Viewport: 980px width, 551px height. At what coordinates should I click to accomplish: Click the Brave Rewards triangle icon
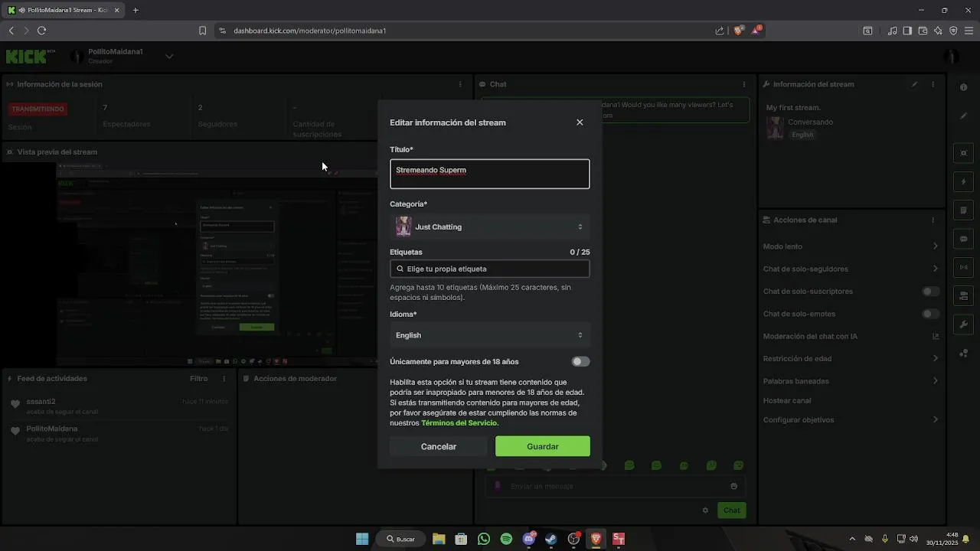pyautogui.click(x=756, y=31)
